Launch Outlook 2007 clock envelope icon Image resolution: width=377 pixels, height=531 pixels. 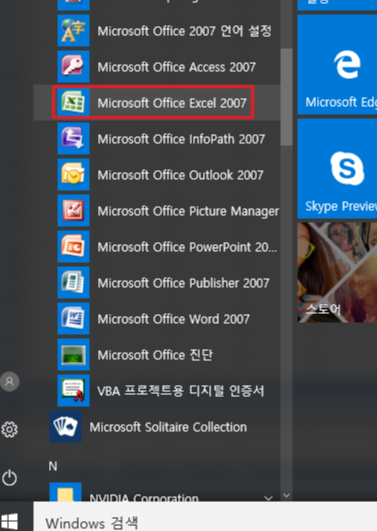[x=73, y=175]
